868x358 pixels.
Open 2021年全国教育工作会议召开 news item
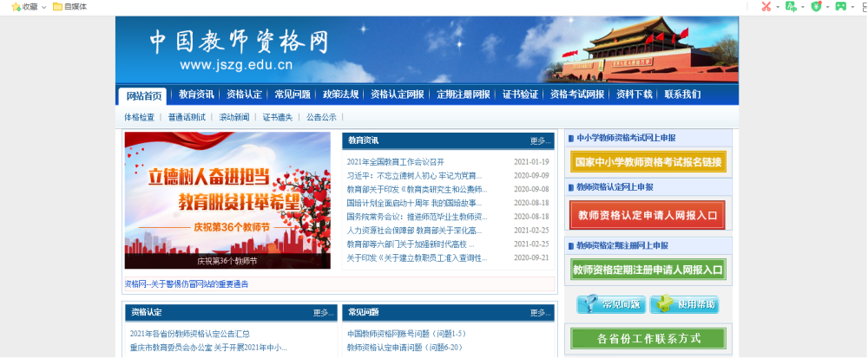[x=395, y=162]
